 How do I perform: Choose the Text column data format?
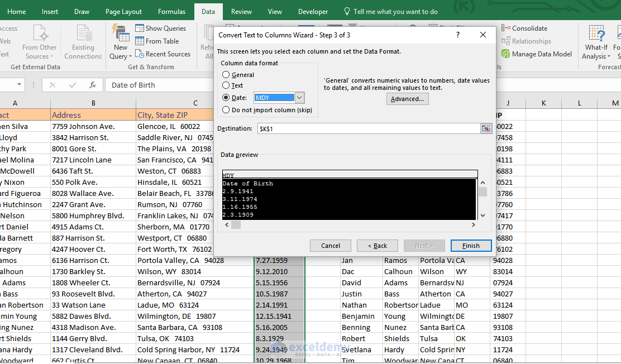pyautogui.click(x=226, y=86)
